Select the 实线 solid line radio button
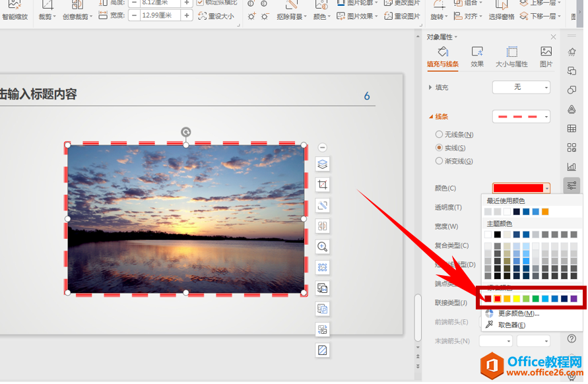588x384 pixels. (440, 148)
